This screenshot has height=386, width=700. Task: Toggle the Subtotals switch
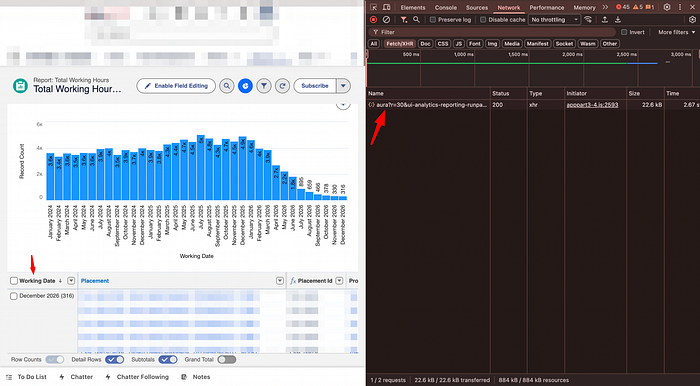(168, 360)
